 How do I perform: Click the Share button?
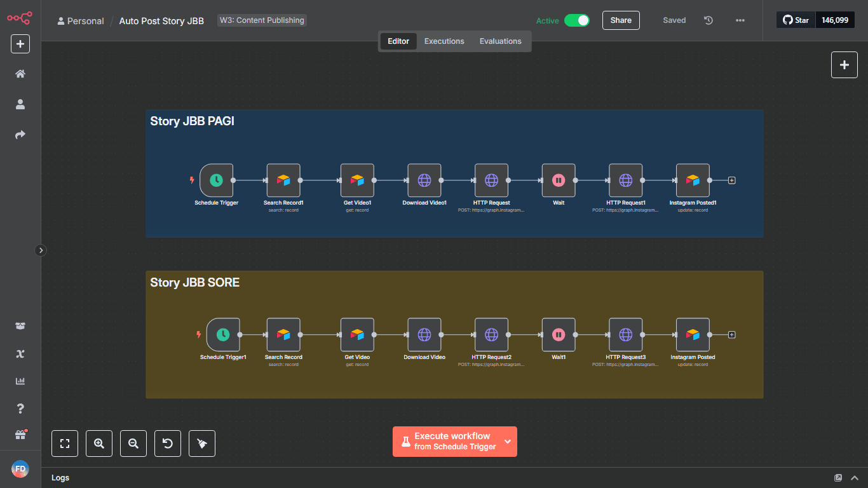pos(621,20)
